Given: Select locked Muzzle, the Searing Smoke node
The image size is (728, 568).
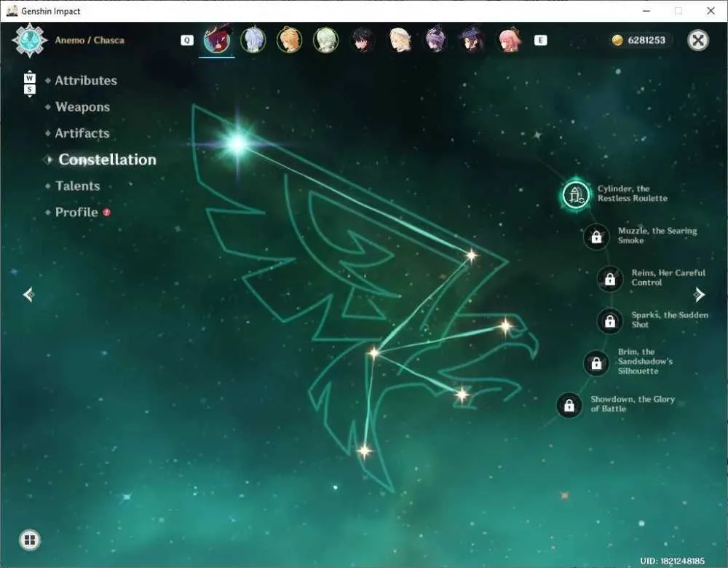Looking at the screenshot, I should click(597, 237).
